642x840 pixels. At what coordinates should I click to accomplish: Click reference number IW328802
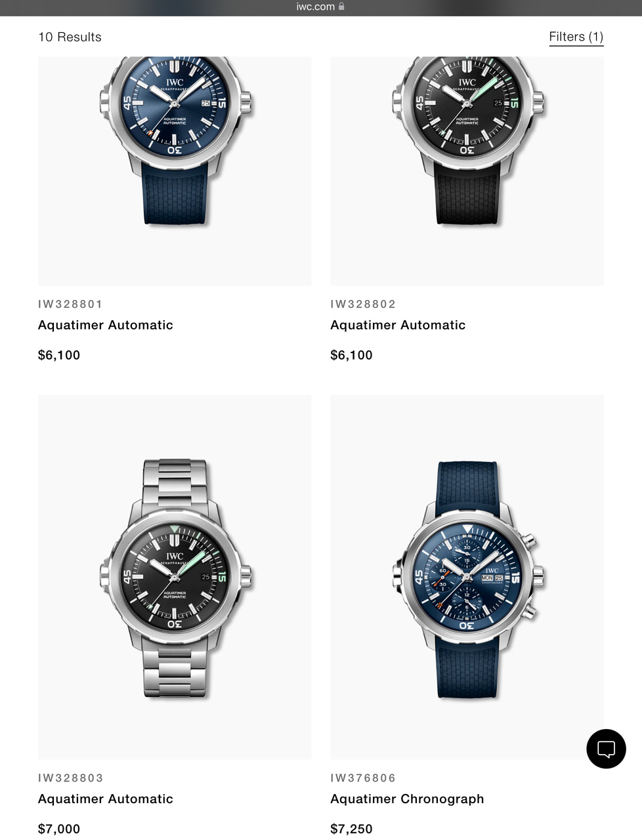pyautogui.click(x=363, y=304)
